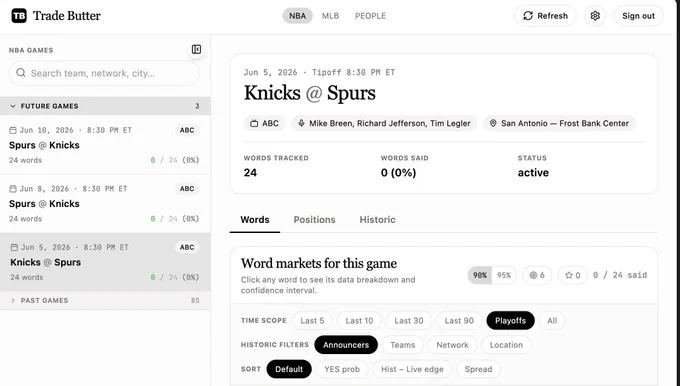
Task: Sort words by Default
Action: (289, 369)
